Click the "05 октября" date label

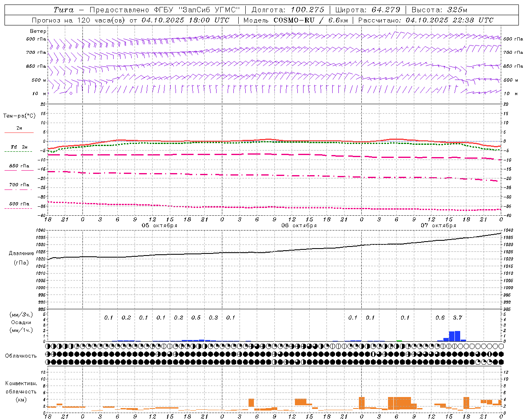pos(160,226)
